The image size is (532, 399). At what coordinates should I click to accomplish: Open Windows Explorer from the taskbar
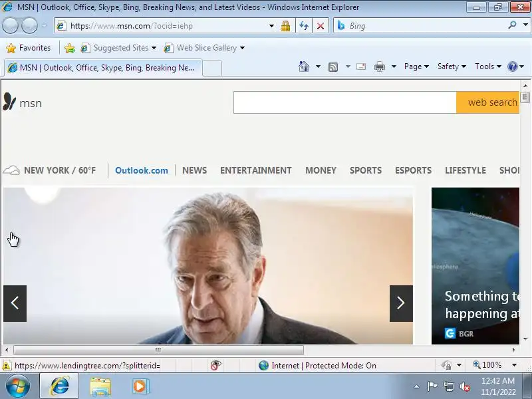coord(100,386)
